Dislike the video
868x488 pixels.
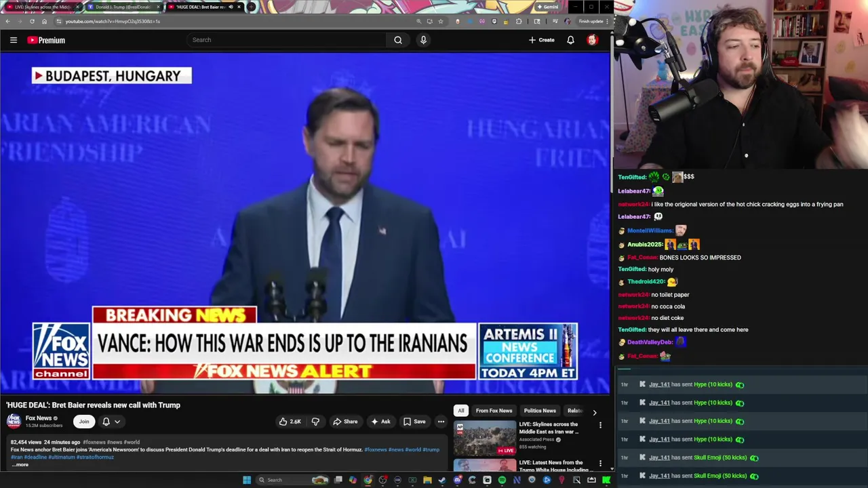click(x=315, y=422)
